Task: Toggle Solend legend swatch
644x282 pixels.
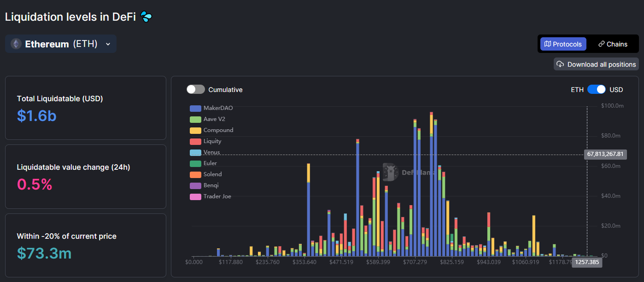Action: pyautogui.click(x=195, y=174)
